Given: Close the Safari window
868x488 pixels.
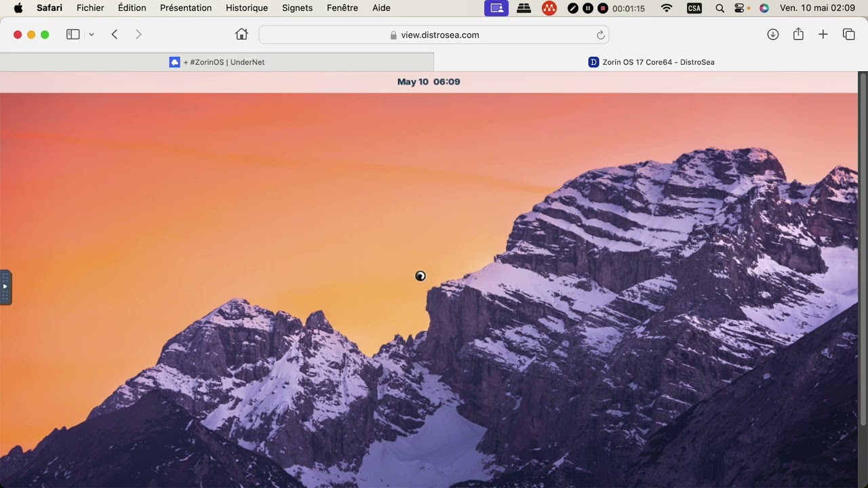Looking at the screenshot, I should tap(18, 35).
